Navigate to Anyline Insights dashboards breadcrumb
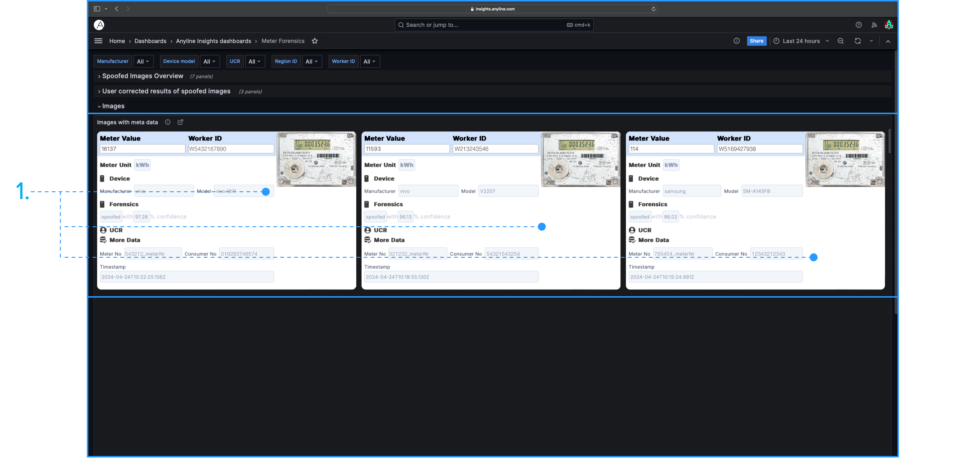Viewport: 980px width, 458px height. coord(213,41)
